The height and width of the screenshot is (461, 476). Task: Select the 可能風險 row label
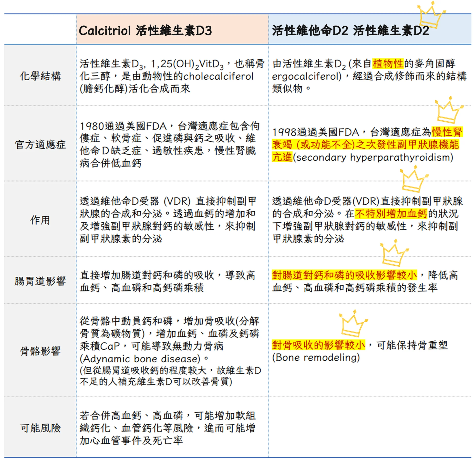tap(40, 428)
